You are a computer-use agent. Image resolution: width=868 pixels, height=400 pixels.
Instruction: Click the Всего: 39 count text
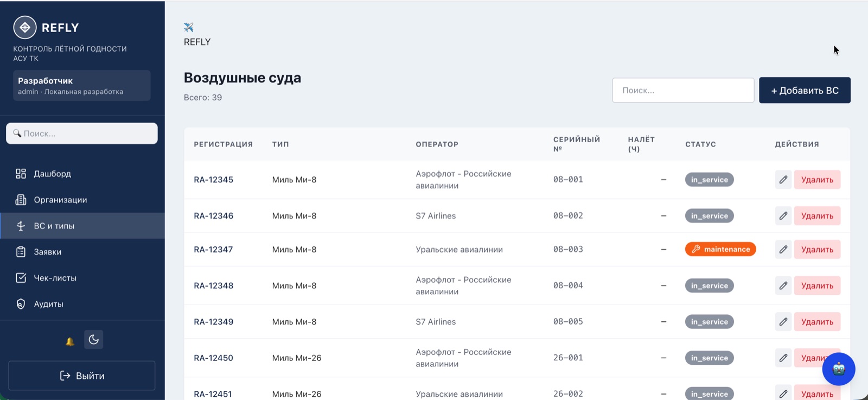click(x=203, y=98)
